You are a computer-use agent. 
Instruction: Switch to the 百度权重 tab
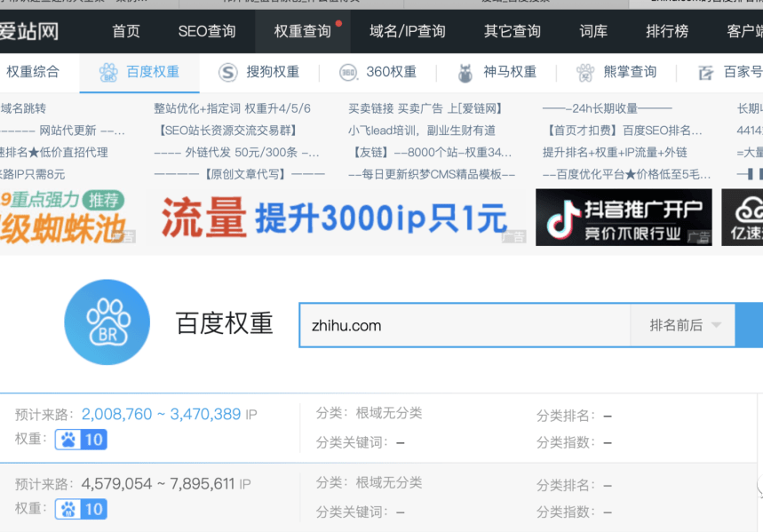point(139,73)
